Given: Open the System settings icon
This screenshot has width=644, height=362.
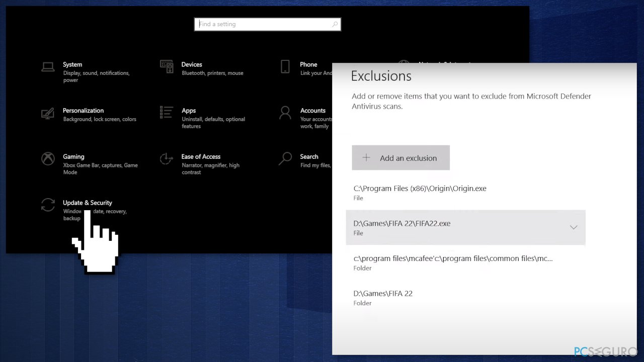Looking at the screenshot, I should [48, 66].
